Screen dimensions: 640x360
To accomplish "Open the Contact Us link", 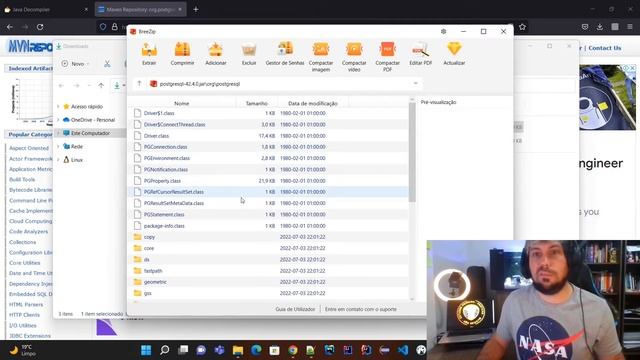I will (x=605, y=48).
